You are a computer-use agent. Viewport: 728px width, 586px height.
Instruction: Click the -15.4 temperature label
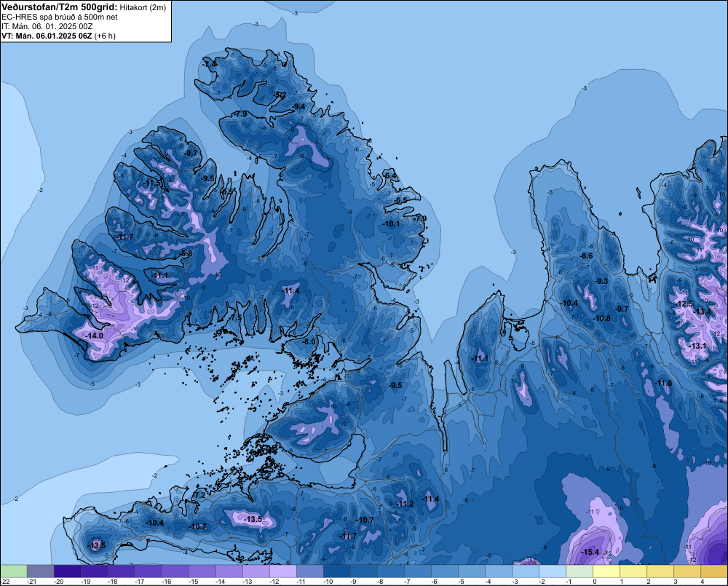click(590, 552)
